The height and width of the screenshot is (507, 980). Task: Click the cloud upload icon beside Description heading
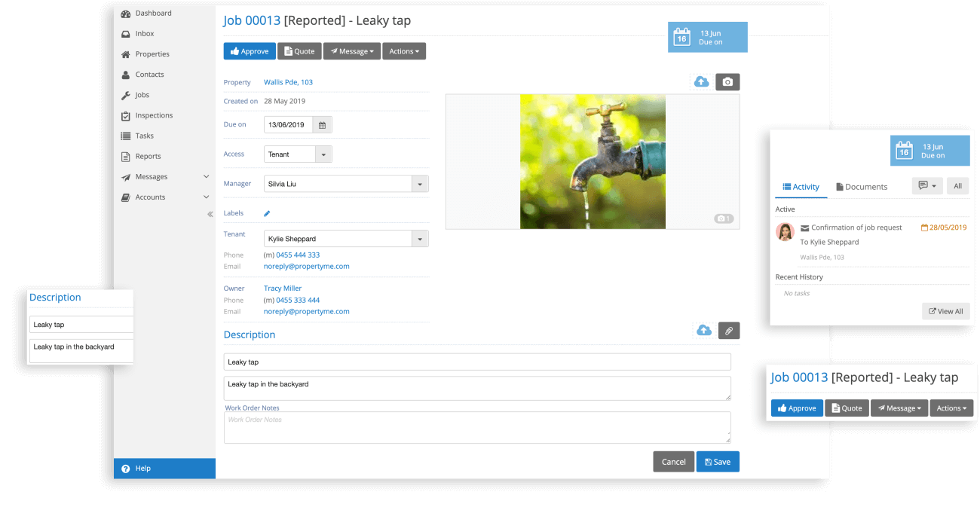pos(703,331)
